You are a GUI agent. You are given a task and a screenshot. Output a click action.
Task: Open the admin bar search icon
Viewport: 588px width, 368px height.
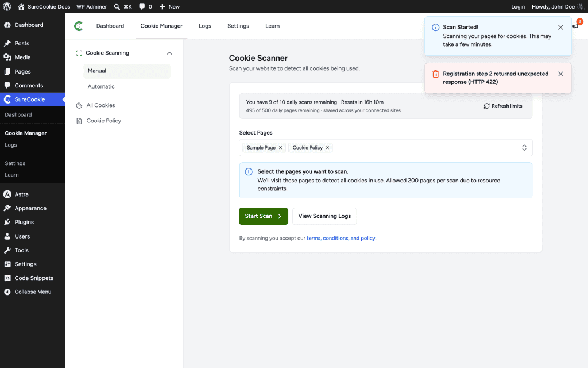[117, 7]
